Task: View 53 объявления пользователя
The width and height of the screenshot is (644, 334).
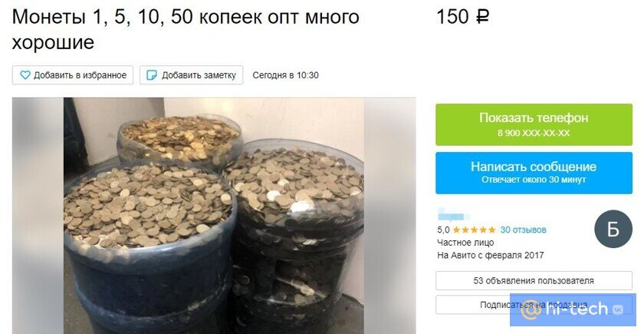Action: point(534,280)
